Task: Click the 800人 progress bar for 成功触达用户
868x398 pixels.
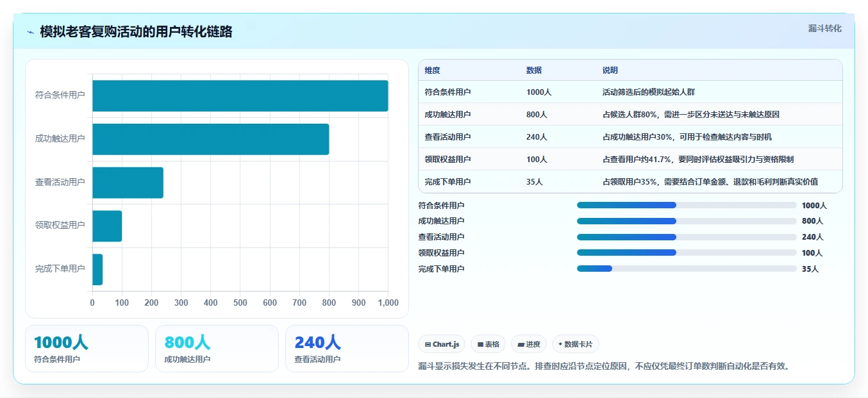Action: [687, 221]
